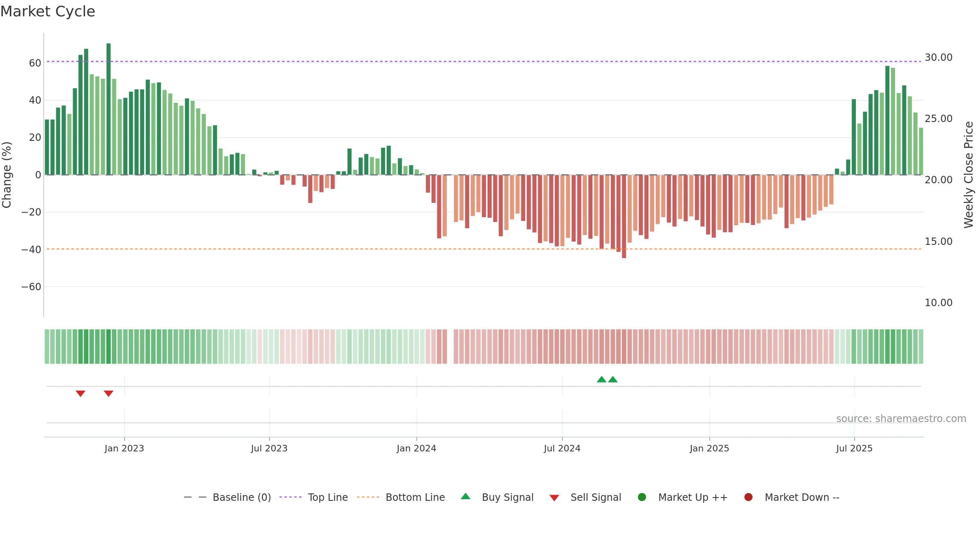Image resolution: width=980 pixels, height=551 pixels.
Task: Click the 25.00 price tick label
Action: [x=938, y=119]
